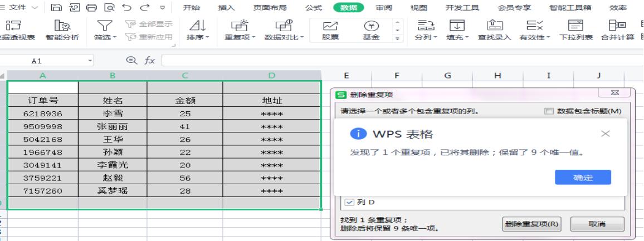Switch to the 开始 ribbon tab
The width and height of the screenshot is (644, 241).
point(192,7)
